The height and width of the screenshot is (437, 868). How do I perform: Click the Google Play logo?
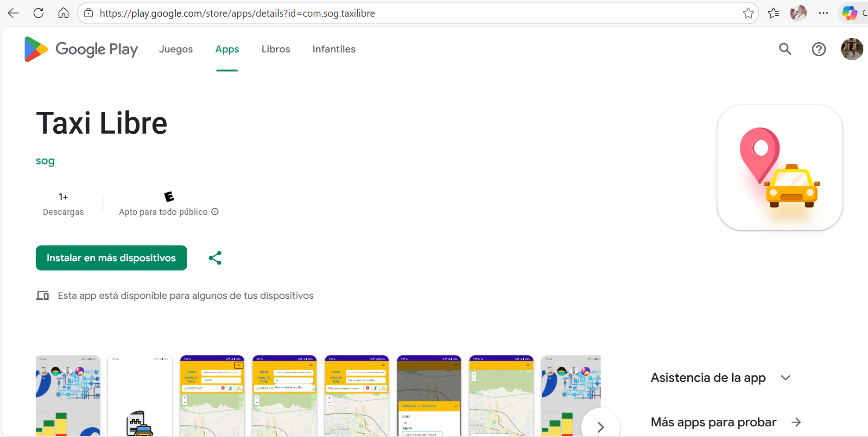pyautogui.click(x=81, y=49)
